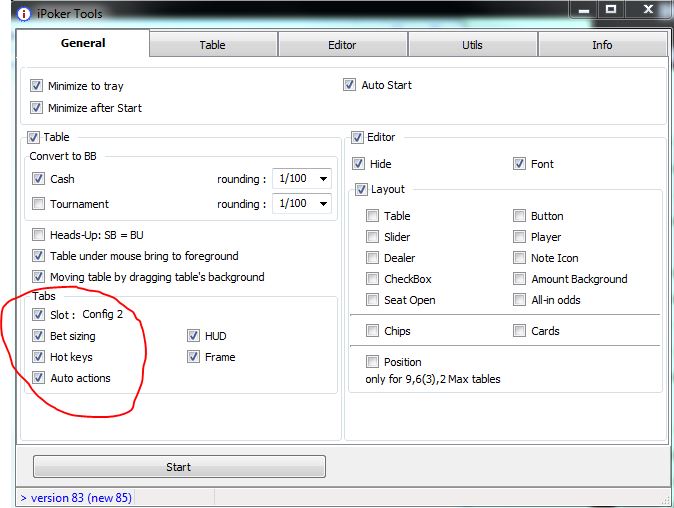The height and width of the screenshot is (508, 674).
Task: Close the iPoker Tools window
Action: [x=649, y=9]
